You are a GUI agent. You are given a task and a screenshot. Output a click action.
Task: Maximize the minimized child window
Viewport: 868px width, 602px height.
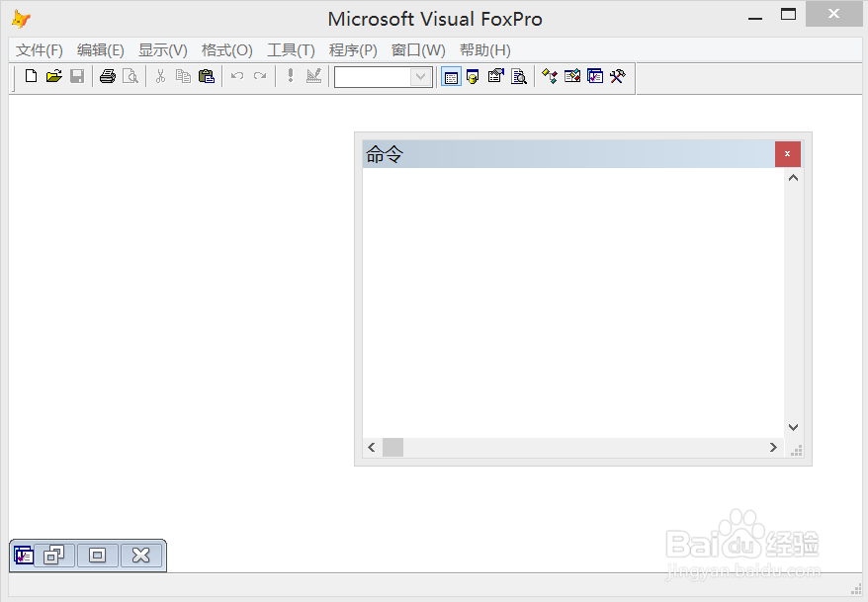tap(98, 555)
